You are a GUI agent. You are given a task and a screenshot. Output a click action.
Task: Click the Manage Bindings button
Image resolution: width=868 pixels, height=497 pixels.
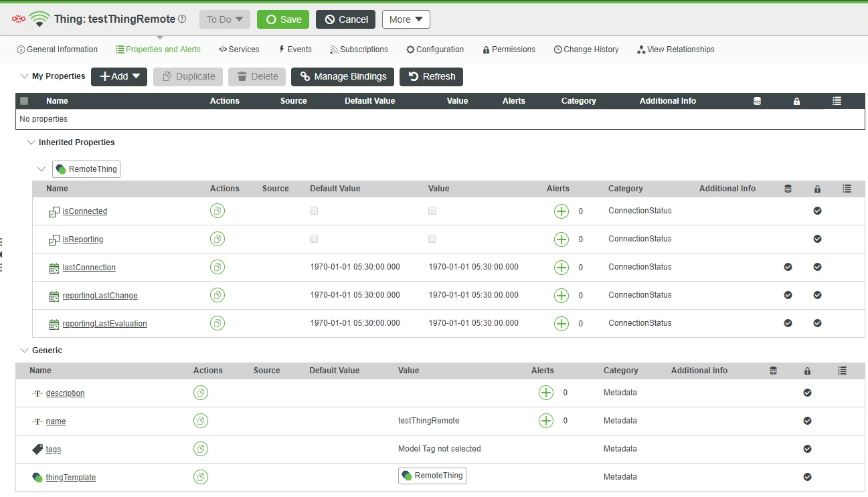(343, 76)
